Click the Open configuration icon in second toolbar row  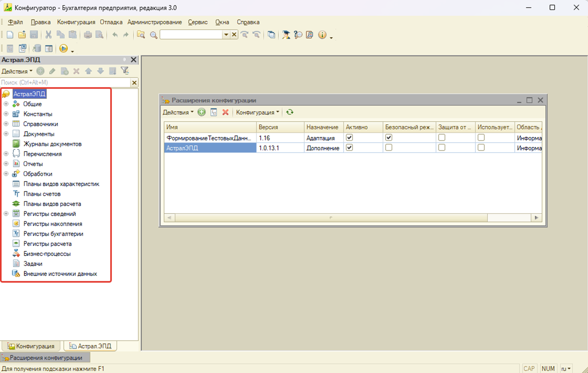10,48
